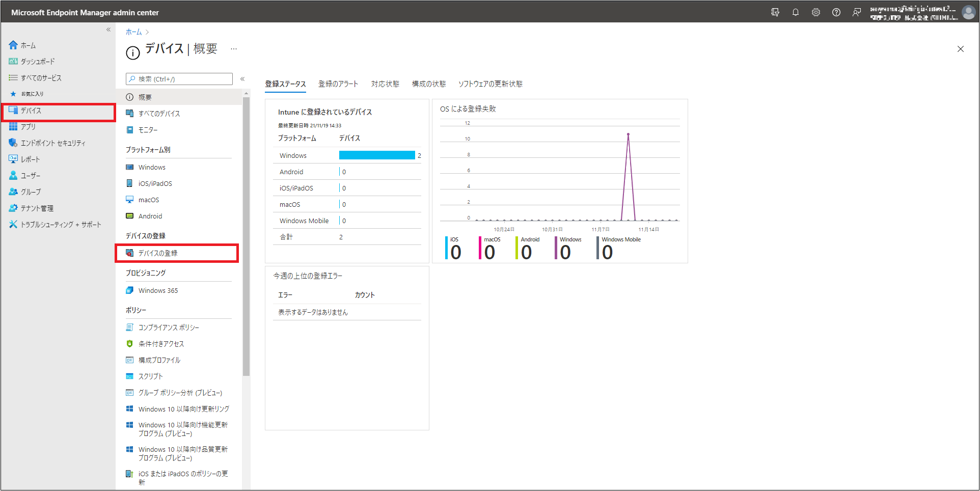
Task: Collapse the left navigation with double chevron
Action: (108, 30)
